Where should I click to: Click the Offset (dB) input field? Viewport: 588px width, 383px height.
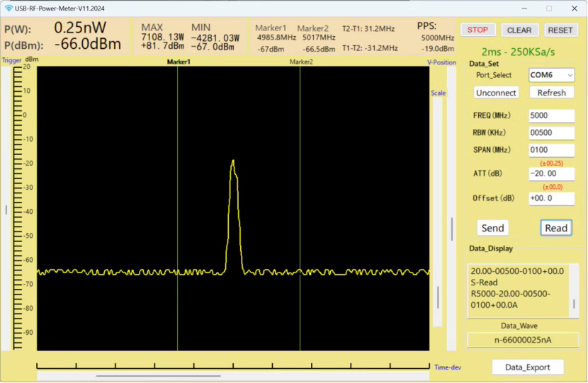tap(551, 198)
